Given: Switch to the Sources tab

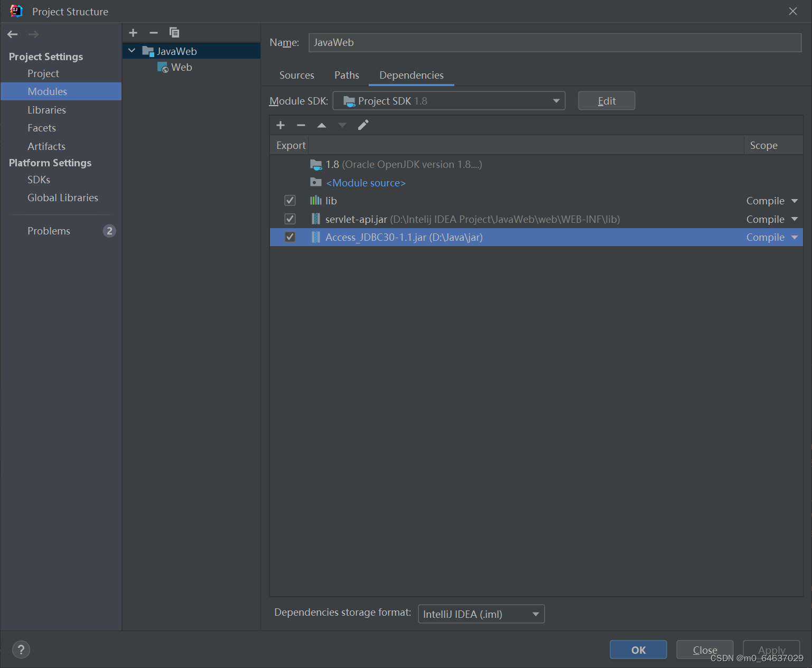Looking at the screenshot, I should coord(297,76).
